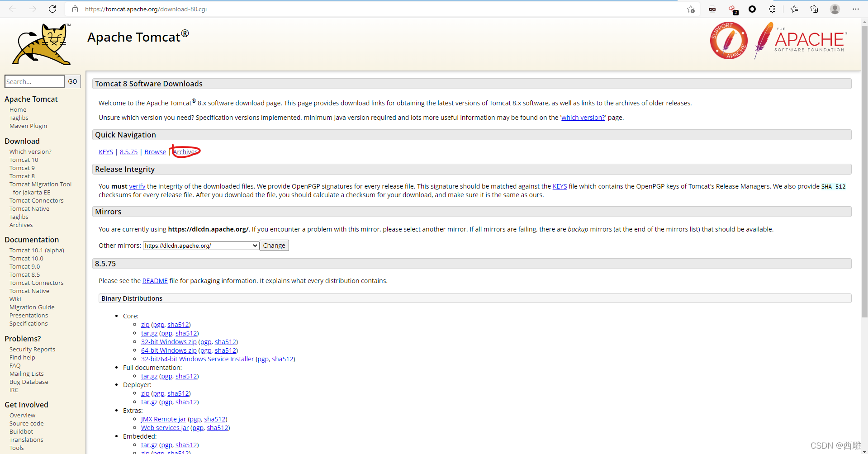Open Maven Plugin in sidebar
Image resolution: width=868 pixels, height=454 pixels.
pos(28,126)
